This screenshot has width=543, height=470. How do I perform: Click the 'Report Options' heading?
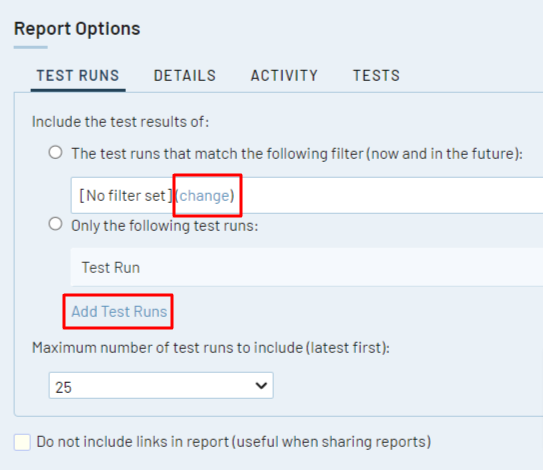(77, 28)
